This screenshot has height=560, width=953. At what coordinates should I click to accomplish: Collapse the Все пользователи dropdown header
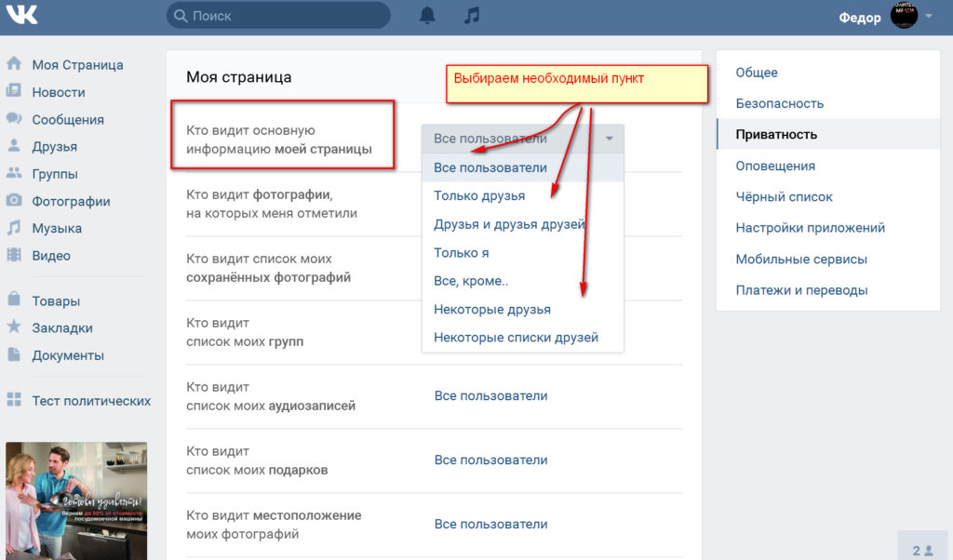click(523, 139)
